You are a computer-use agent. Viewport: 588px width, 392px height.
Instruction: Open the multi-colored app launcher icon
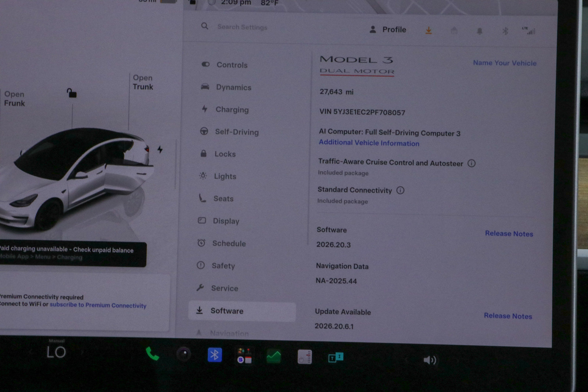(244, 356)
